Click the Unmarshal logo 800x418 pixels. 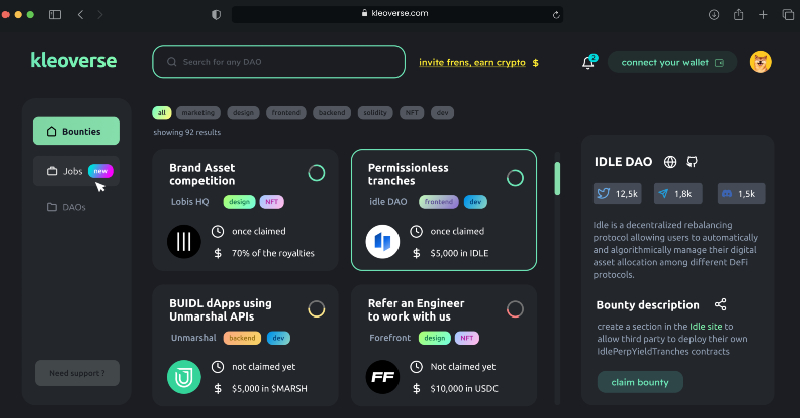[184, 377]
